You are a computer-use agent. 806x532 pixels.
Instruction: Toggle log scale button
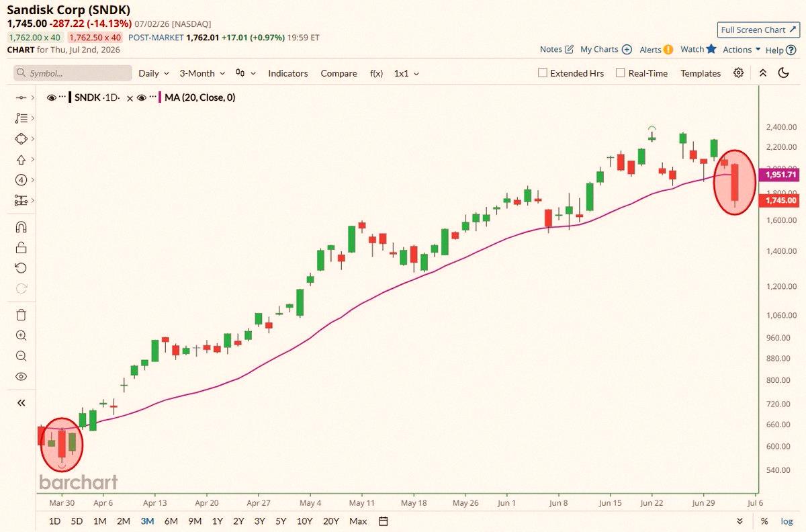pyautogui.click(x=787, y=521)
